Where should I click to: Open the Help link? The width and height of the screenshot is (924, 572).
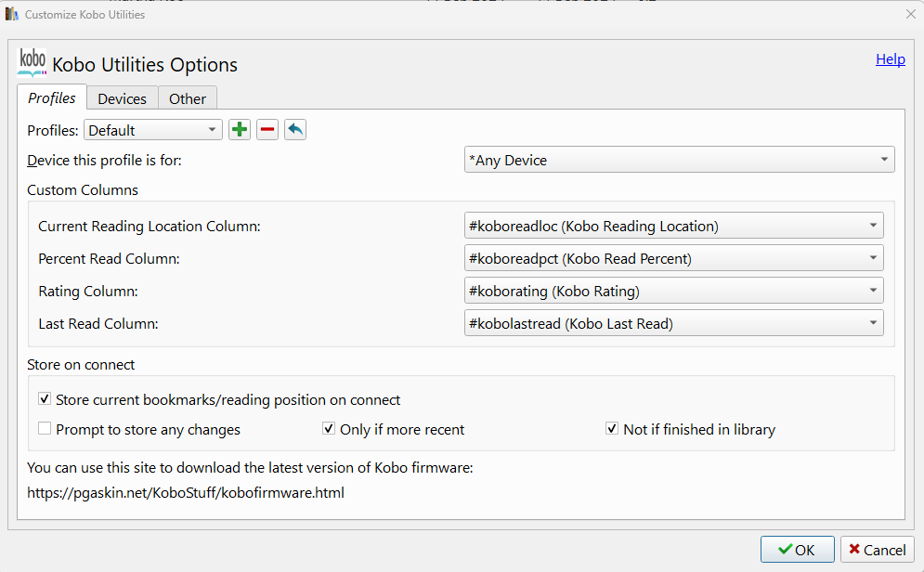(x=890, y=59)
